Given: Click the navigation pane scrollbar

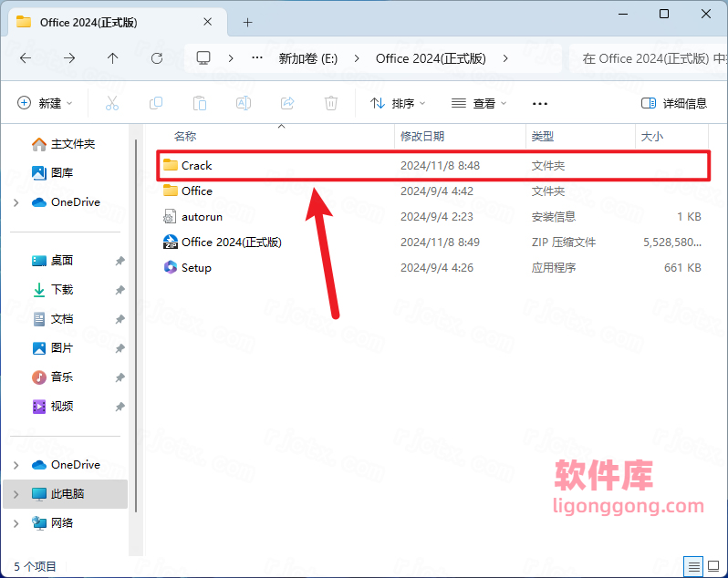Looking at the screenshot, I should point(136,325).
